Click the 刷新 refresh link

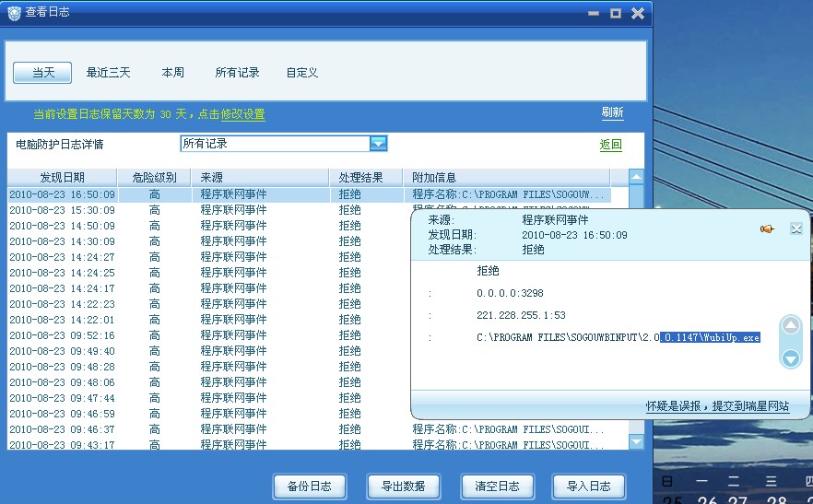click(x=612, y=112)
